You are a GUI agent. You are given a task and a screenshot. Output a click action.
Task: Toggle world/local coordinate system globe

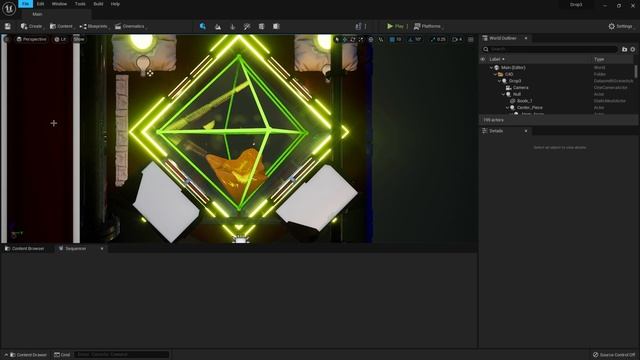[371, 40]
